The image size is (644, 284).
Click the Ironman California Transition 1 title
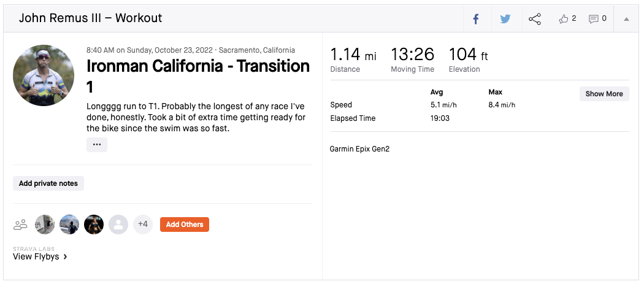[198, 75]
